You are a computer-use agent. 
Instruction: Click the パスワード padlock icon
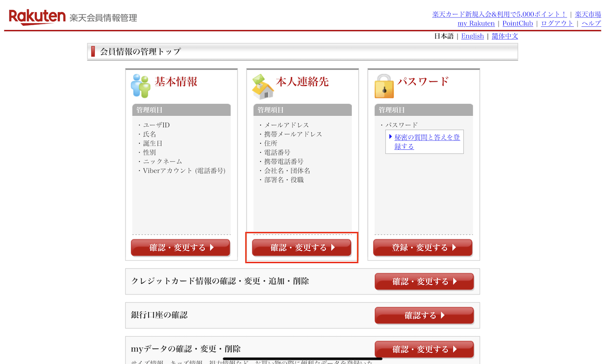(384, 85)
